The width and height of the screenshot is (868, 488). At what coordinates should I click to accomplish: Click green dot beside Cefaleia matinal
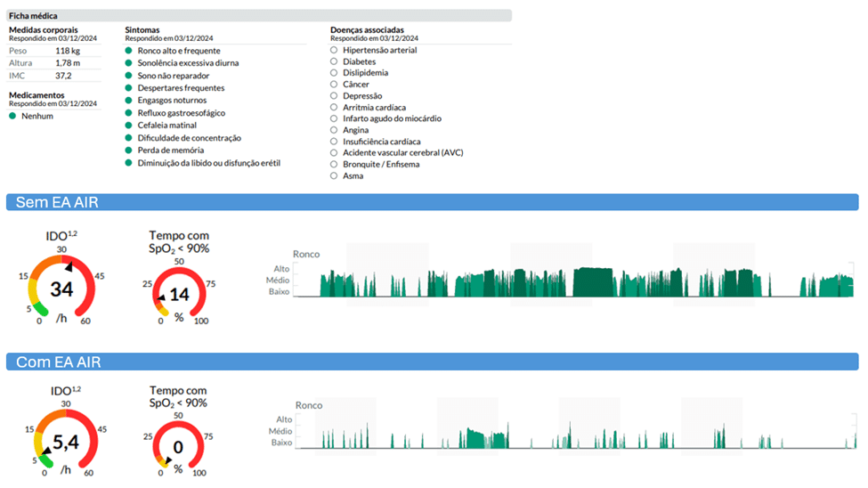point(129,126)
